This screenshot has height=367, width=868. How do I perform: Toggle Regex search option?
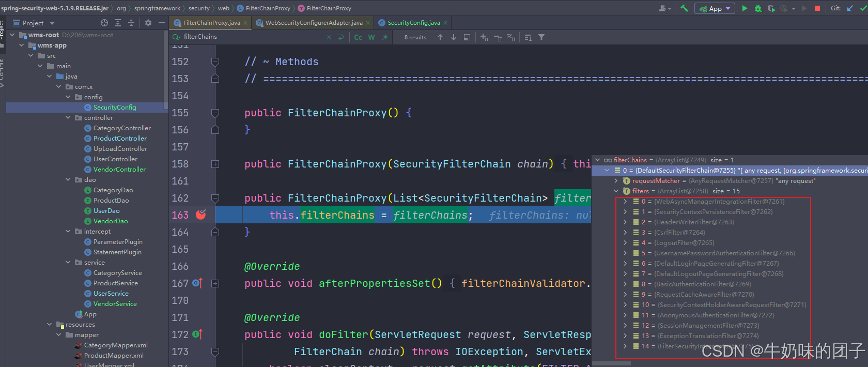pos(385,37)
